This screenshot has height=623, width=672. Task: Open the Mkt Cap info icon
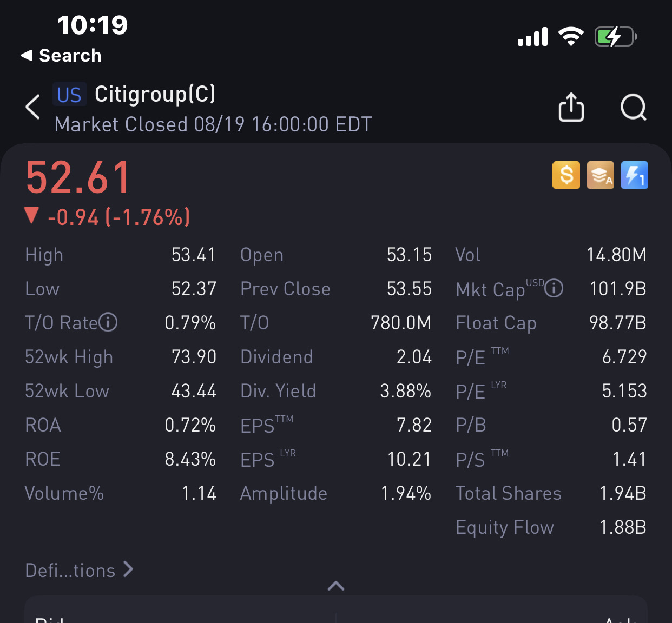[x=554, y=288]
